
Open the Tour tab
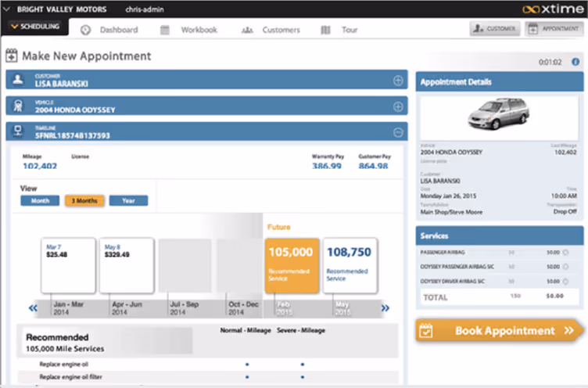click(349, 30)
